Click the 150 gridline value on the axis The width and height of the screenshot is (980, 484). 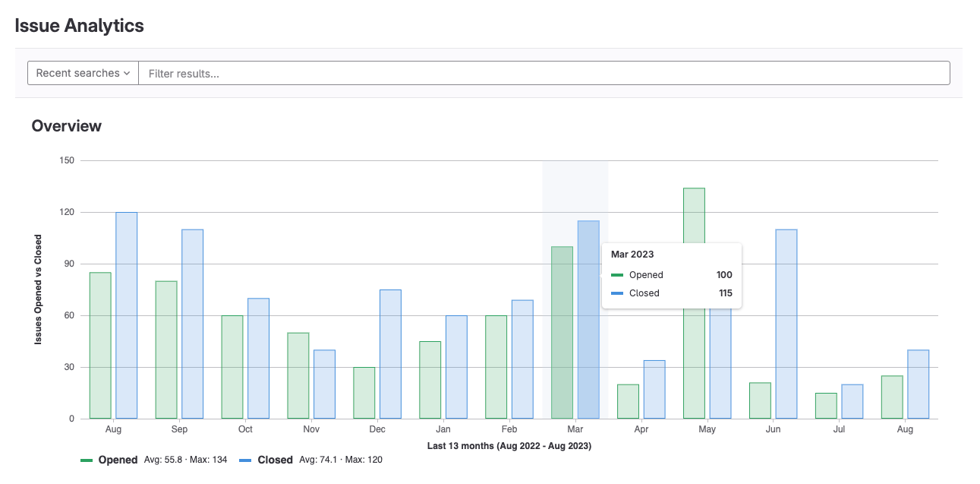[x=68, y=160]
